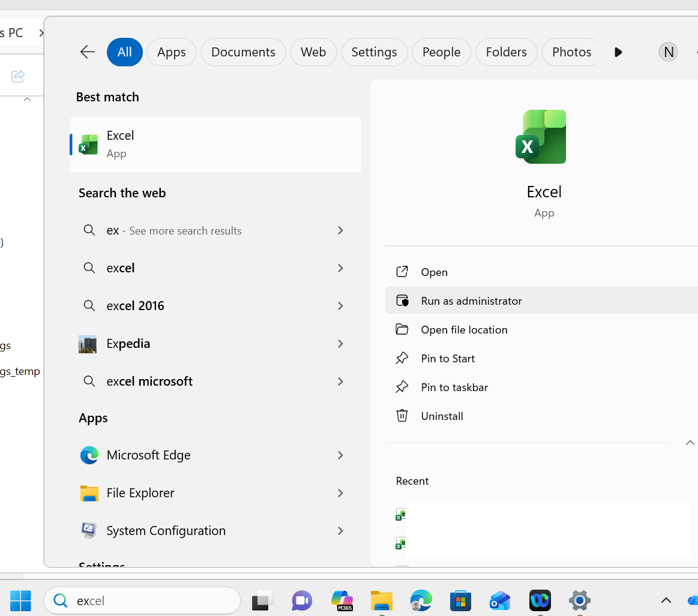
Task: Show hidden system tray icons
Action: [666, 600]
